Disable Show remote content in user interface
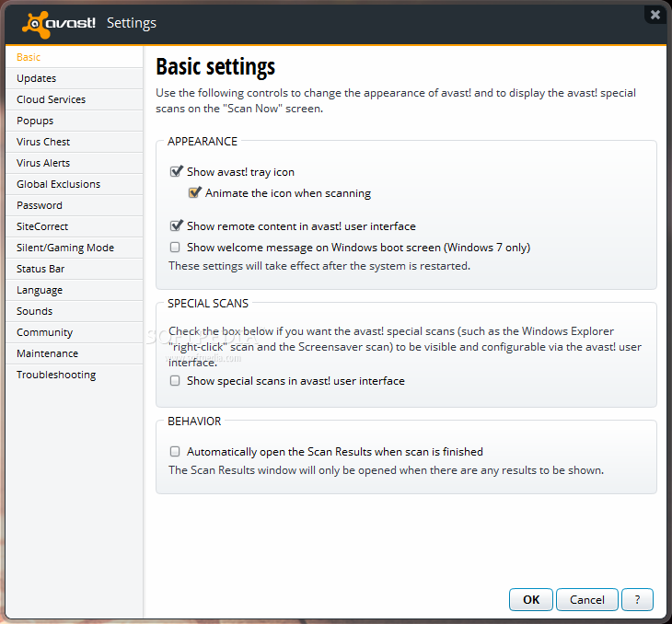The image size is (672, 624). [x=176, y=225]
